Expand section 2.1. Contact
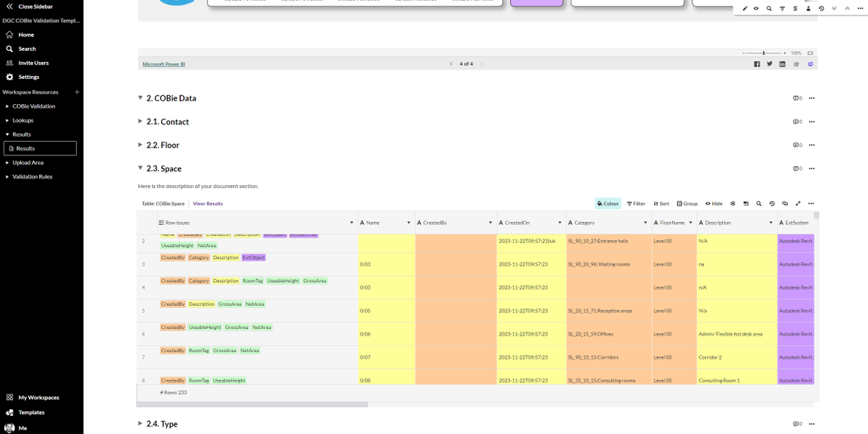The width and height of the screenshot is (868, 434). [x=140, y=122]
